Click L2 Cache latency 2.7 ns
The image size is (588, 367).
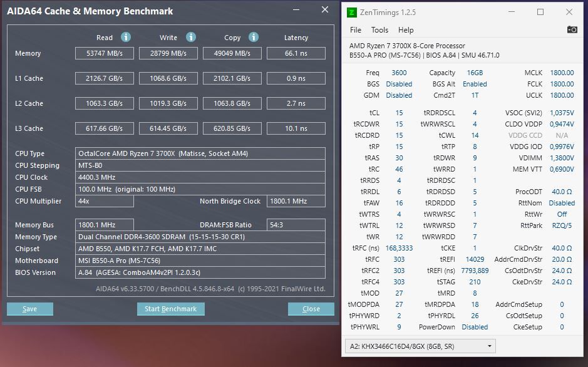click(296, 103)
